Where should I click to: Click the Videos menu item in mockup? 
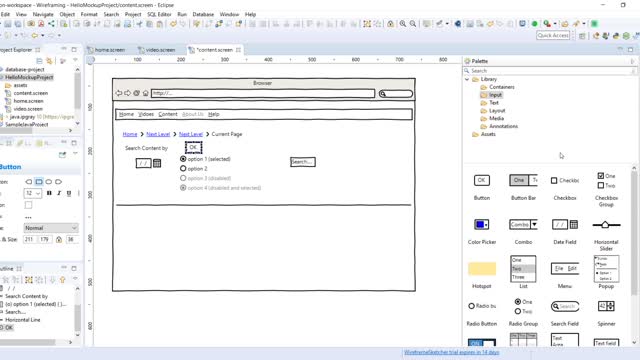pos(146,114)
